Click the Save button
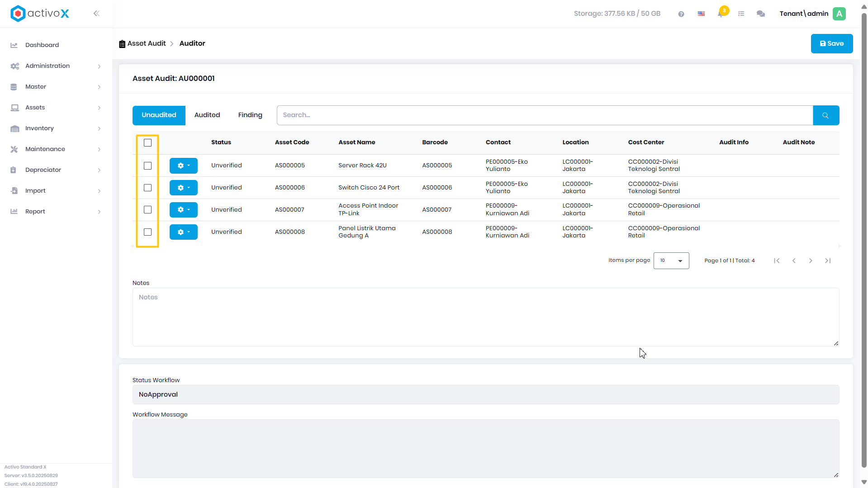Image resolution: width=868 pixels, height=488 pixels. [831, 44]
